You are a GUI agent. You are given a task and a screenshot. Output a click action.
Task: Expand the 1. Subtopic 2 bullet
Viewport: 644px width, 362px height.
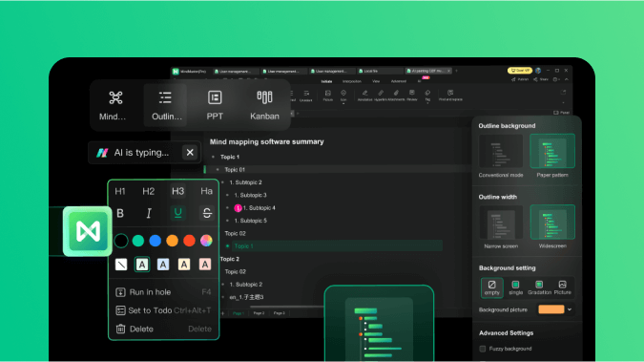(222, 182)
